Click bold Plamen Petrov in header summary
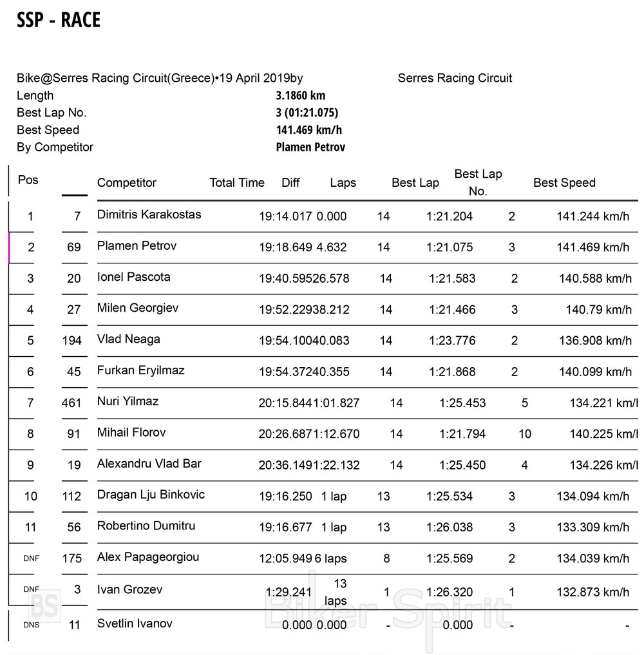The width and height of the screenshot is (644, 655). point(310,147)
